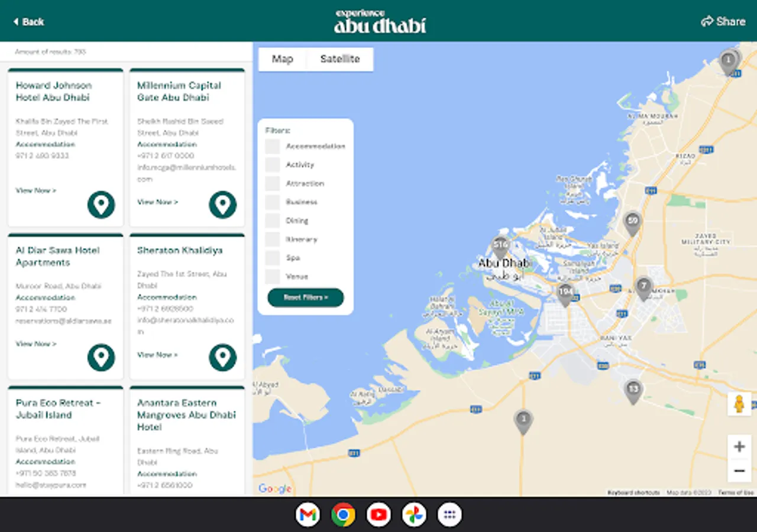Viewport: 757px width, 532px height.
Task: Select the "Al Diar Sawa Hotel Apartments" heading
Action: coord(58,257)
